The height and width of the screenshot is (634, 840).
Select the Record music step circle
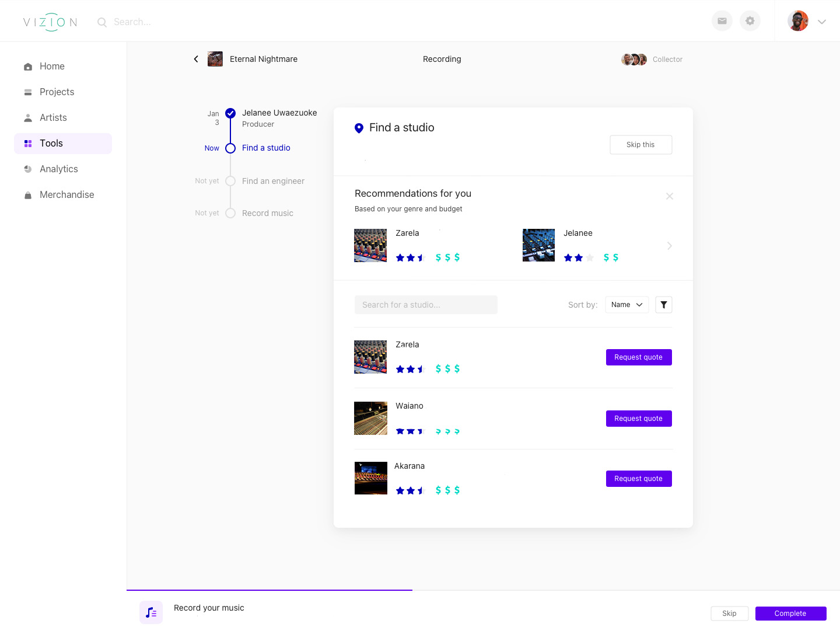coord(230,213)
